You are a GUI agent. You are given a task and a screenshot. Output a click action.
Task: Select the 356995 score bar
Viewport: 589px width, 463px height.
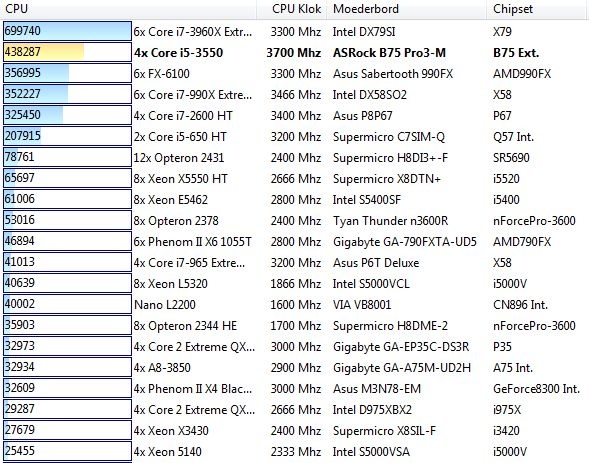[68, 73]
